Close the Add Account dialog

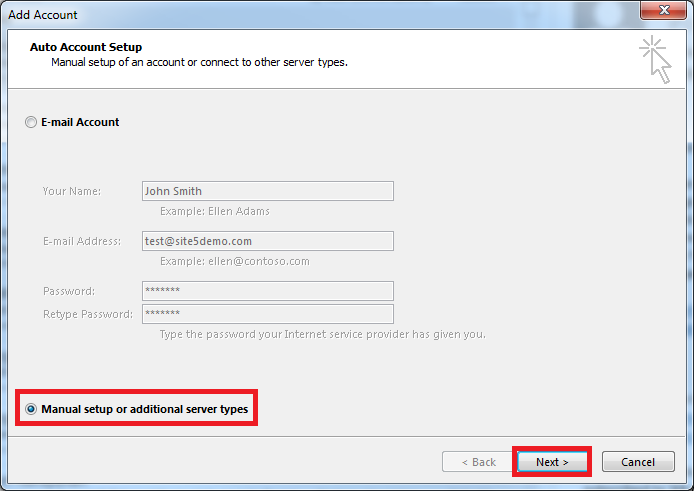coord(664,13)
